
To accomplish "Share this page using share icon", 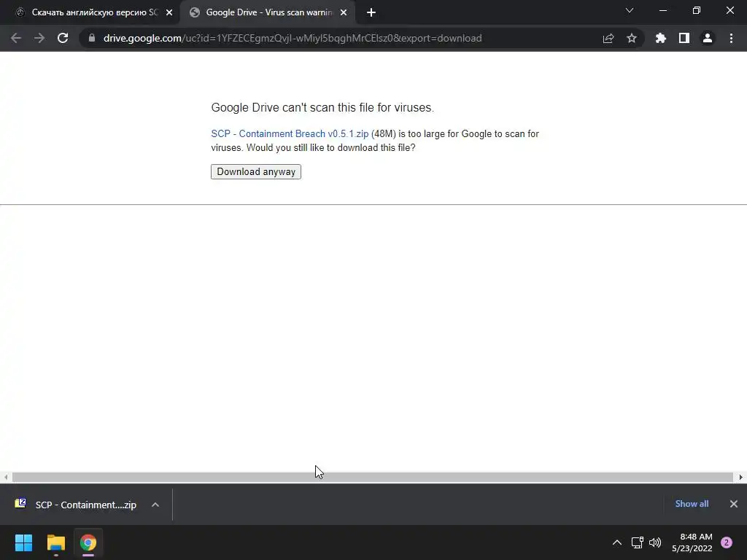I will (608, 38).
